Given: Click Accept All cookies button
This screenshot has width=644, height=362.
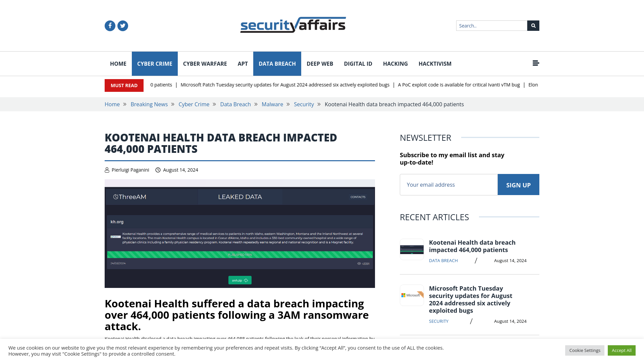Looking at the screenshot, I should pos(622,350).
